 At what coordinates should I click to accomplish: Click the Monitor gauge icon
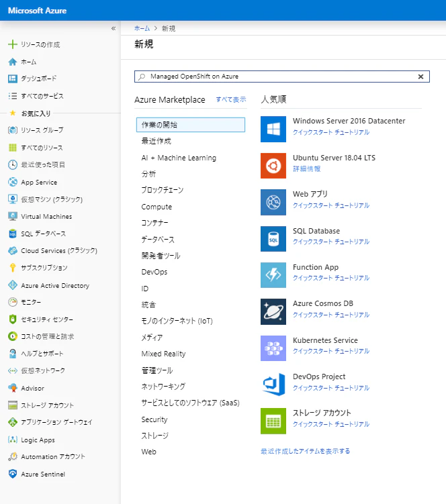tap(13, 302)
